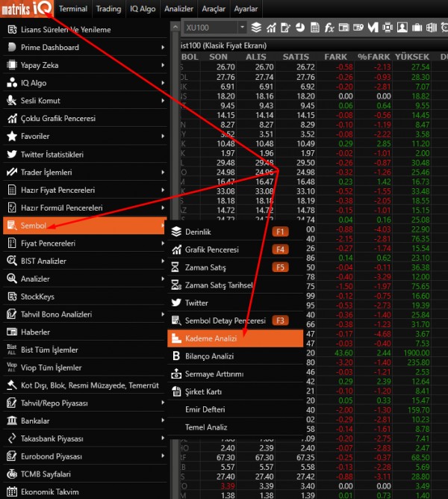Expand the Bankalar submenu arrow
This screenshot has height=499, width=448.
pos(163,421)
